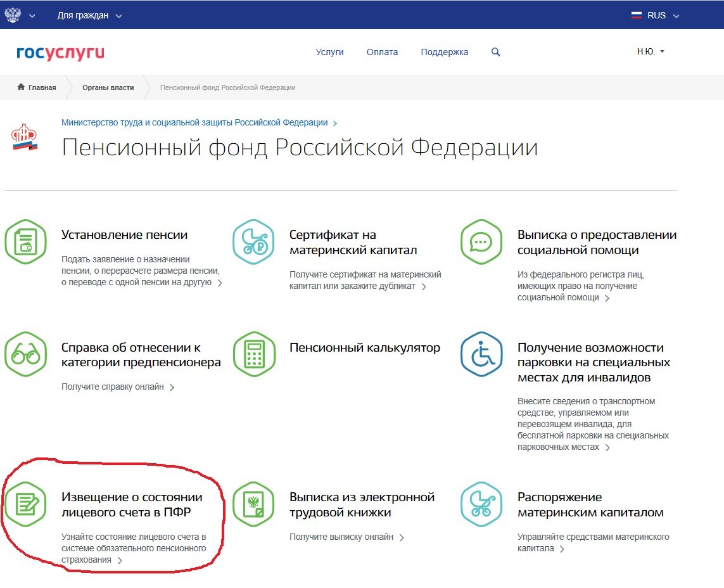
Task: Click the glasses icon for pre-pensioner certificate
Action: click(25, 354)
